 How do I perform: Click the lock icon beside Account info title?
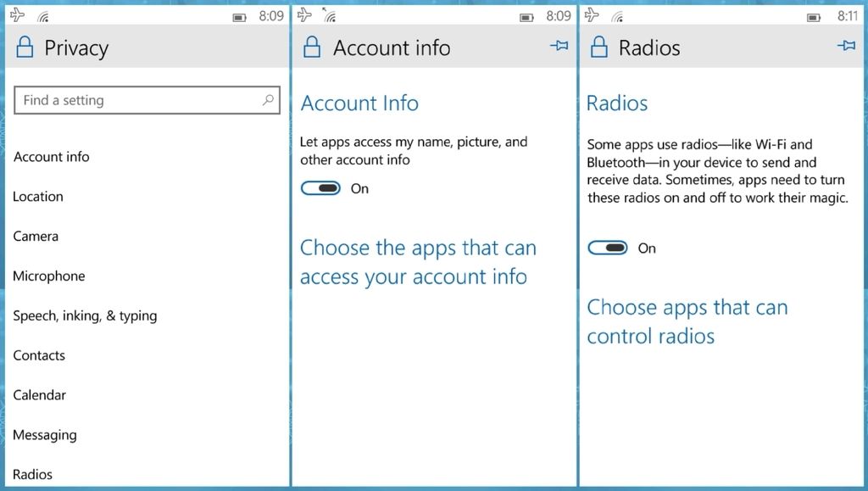pos(312,47)
